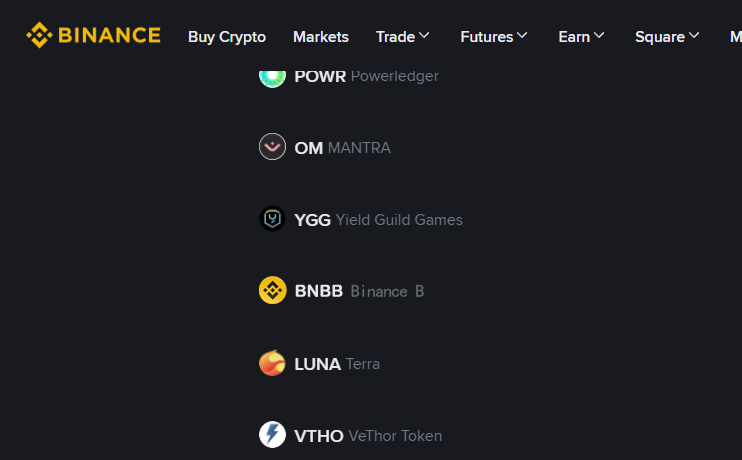Click the MANTRA OM coin icon
The height and width of the screenshot is (460, 742).
272,147
